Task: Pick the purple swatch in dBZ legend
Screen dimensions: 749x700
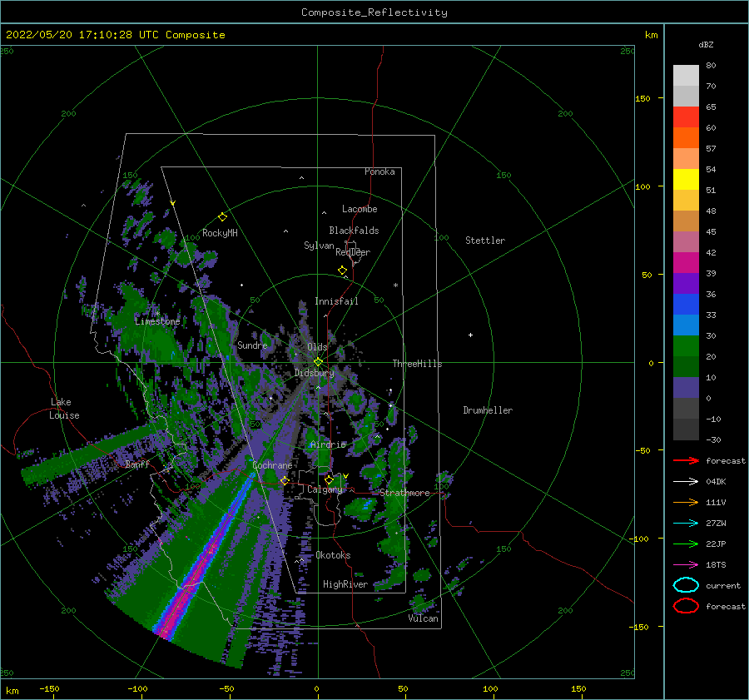Action: click(x=686, y=283)
